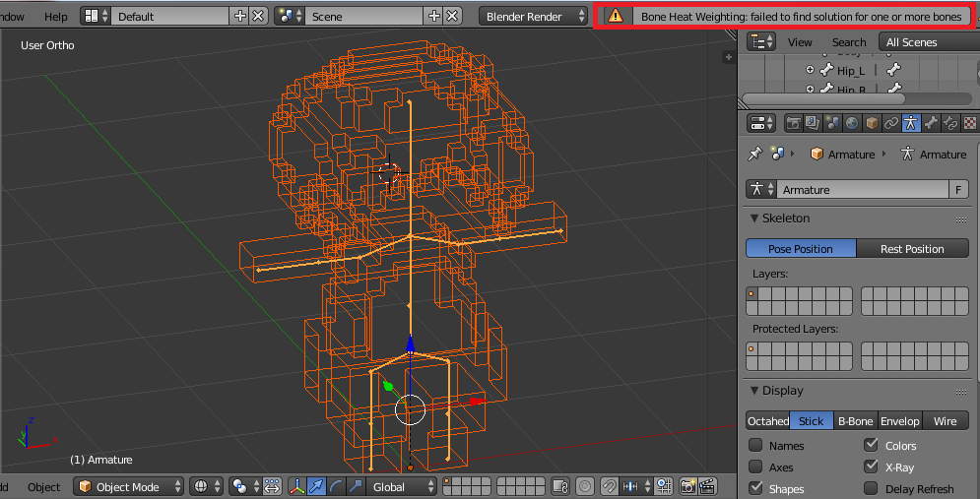Image resolution: width=980 pixels, height=499 pixels.
Task: Open the Texture properties tab (checker icon)
Action: tap(970, 123)
